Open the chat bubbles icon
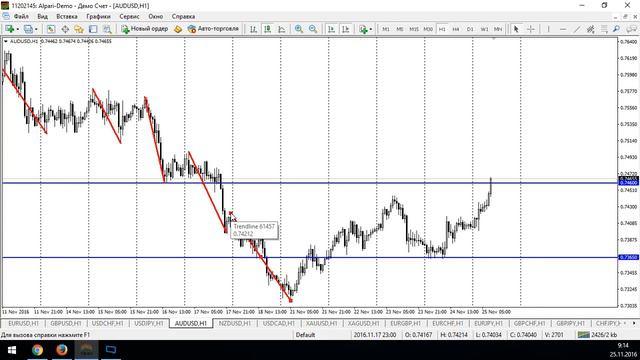640x360 pixels. pyautogui.click(x=631, y=29)
